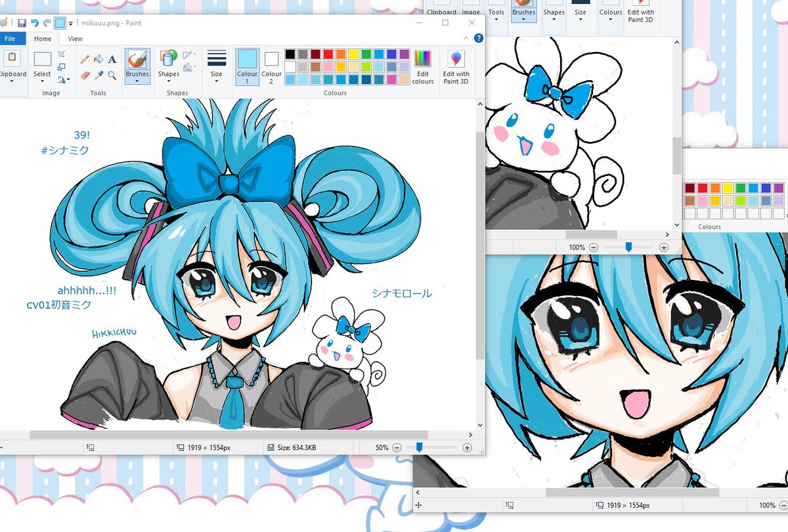Open Size line thickness dropdown in mikuuu.png window
Viewport: 788px width, 532px height.
(x=217, y=66)
